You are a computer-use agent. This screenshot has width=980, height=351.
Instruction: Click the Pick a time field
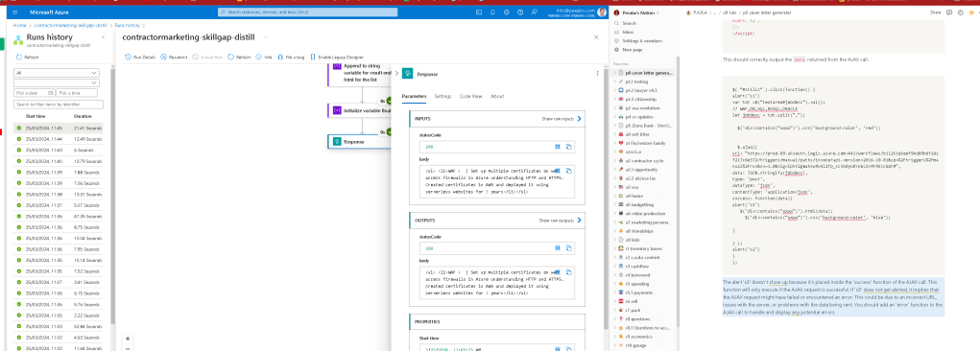click(77, 93)
